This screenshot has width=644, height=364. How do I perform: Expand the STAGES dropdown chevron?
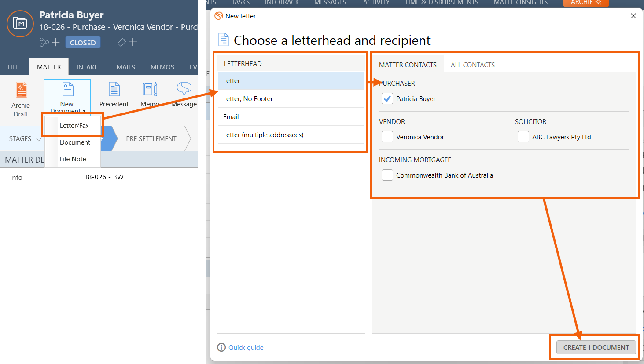tap(39, 139)
